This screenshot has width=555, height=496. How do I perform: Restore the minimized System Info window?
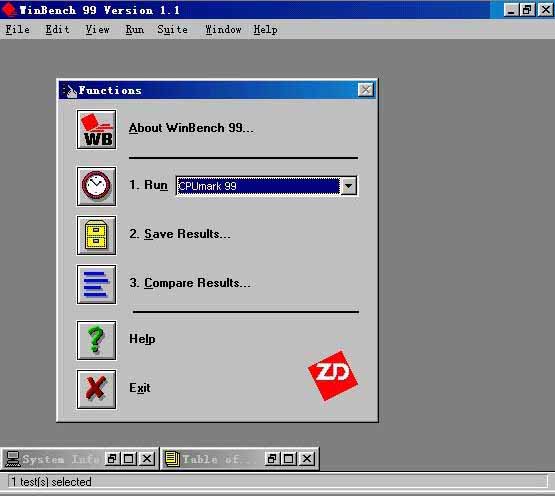[x=112, y=459]
